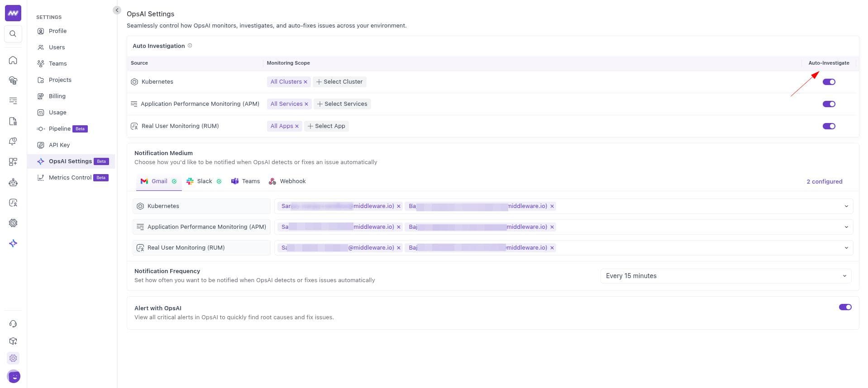Expand Kubernetes recipients dropdown

pyautogui.click(x=846, y=206)
